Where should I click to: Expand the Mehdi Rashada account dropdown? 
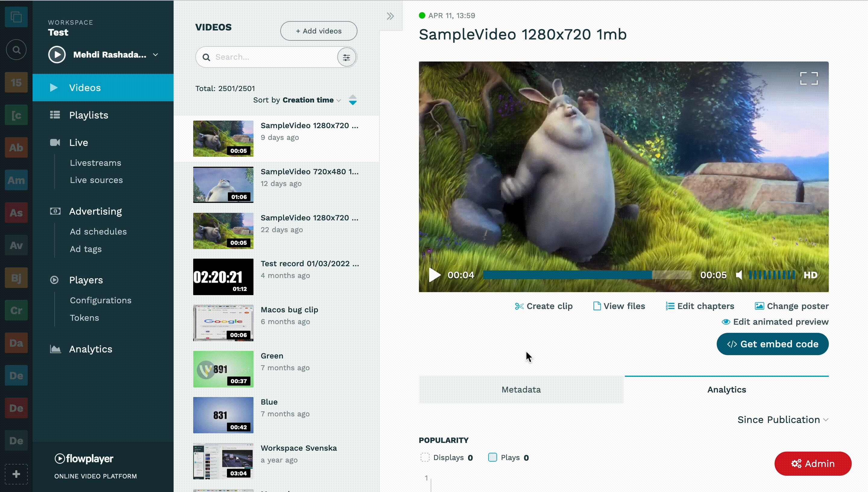(x=155, y=55)
